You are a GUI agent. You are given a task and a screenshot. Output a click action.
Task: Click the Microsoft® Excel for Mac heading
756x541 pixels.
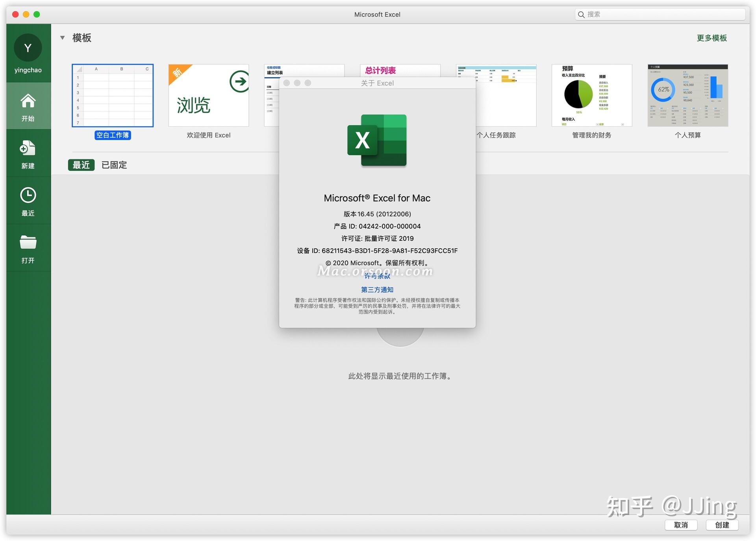(377, 198)
